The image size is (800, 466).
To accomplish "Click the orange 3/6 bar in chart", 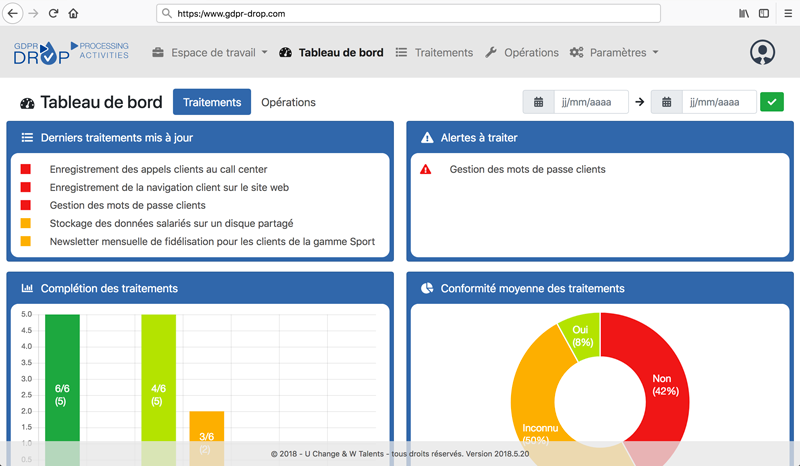I will coord(207,436).
